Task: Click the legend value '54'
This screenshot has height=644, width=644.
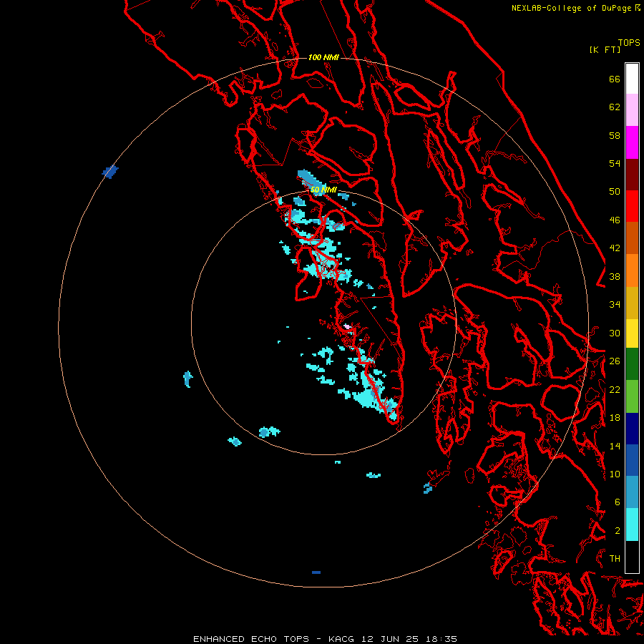Action: click(x=615, y=163)
